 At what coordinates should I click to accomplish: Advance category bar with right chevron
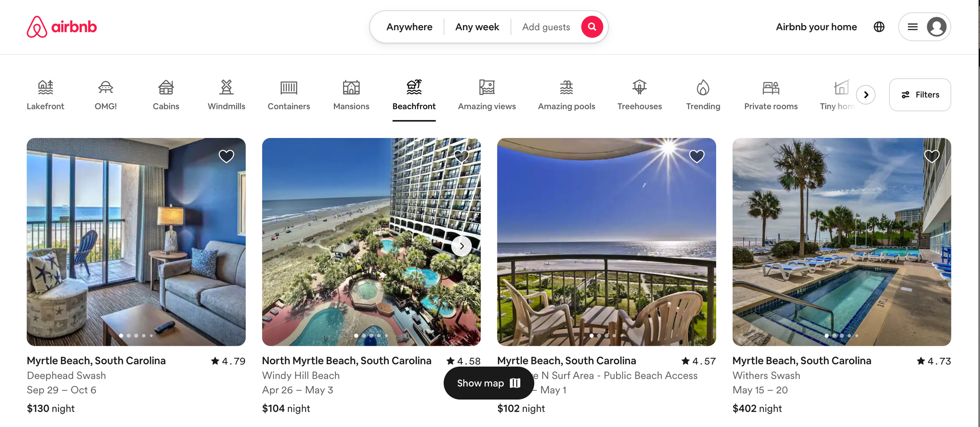click(x=866, y=94)
